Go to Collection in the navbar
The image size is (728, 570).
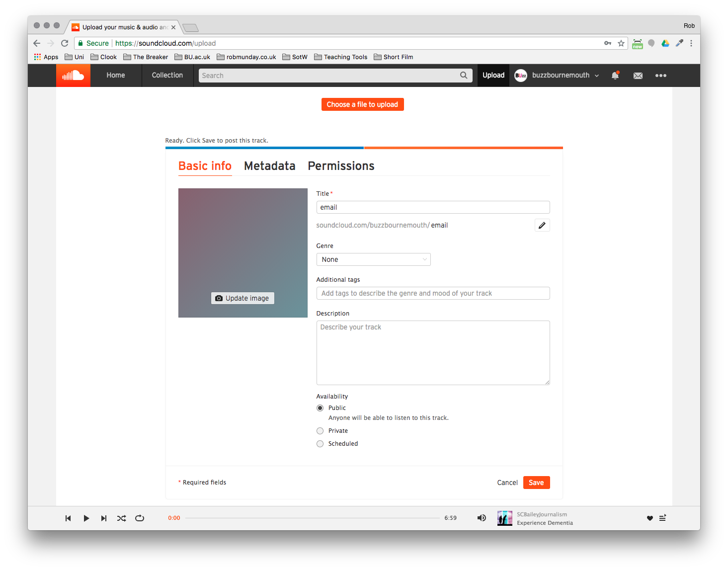click(x=167, y=76)
